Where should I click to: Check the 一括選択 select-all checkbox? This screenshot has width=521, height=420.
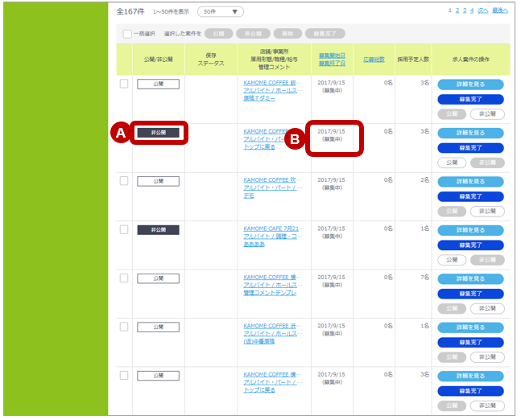pos(127,34)
